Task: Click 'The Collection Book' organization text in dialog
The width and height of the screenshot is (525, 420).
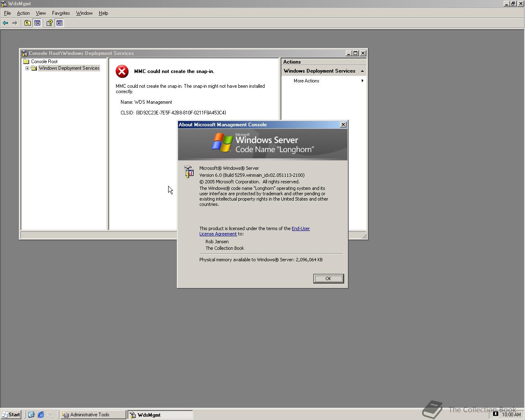Action: (225, 248)
